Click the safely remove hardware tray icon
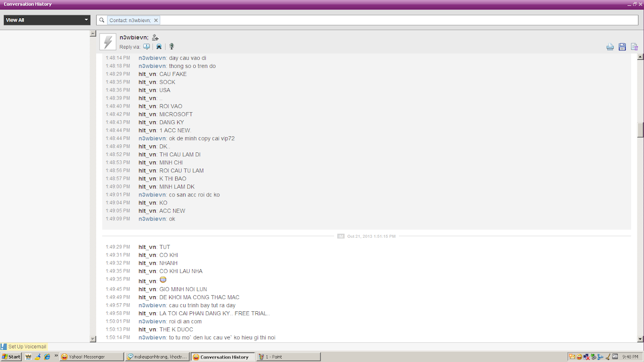644x362 pixels. (593, 356)
